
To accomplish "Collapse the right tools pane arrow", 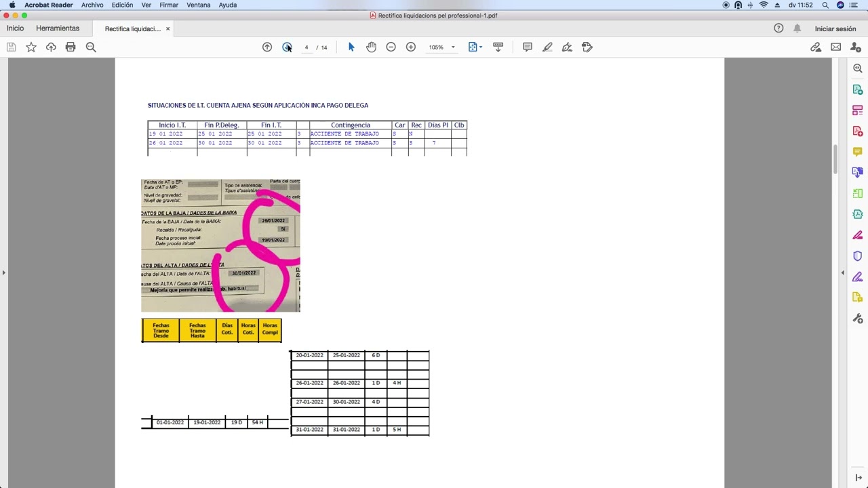I will pyautogui.click(x=843, y=272).
